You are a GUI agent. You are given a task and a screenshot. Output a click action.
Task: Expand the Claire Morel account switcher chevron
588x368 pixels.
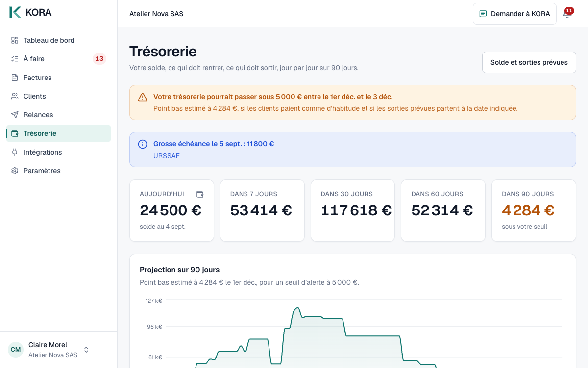click(86, 350)
